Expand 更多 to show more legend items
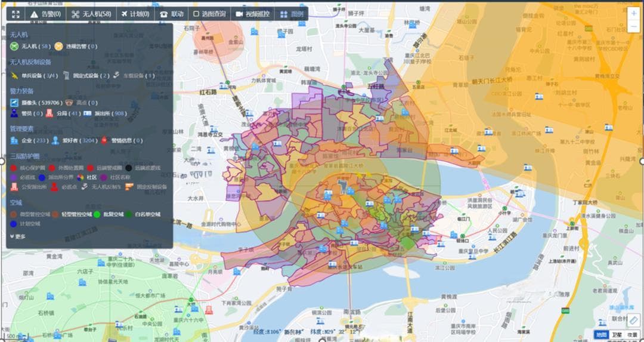Image resolution: width=644 pixels, height=342 pixels. [x=18, y=236]
